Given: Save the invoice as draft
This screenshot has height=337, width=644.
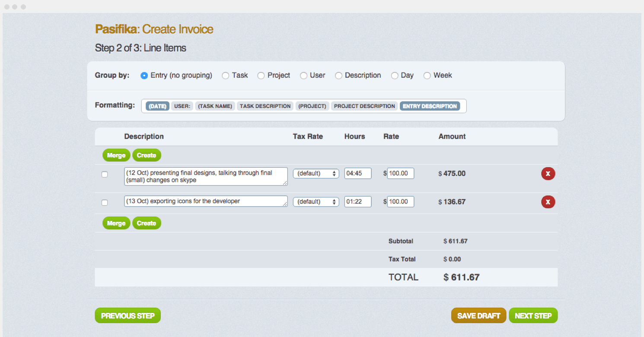Looking at the screenshot, I should (x=479, y=316).
